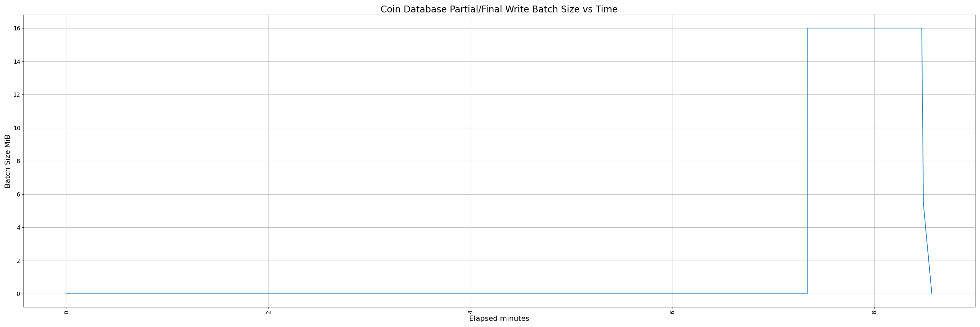Click the x-axis tick label 6
Screen dimensions: 980x327
coord(673,313)
